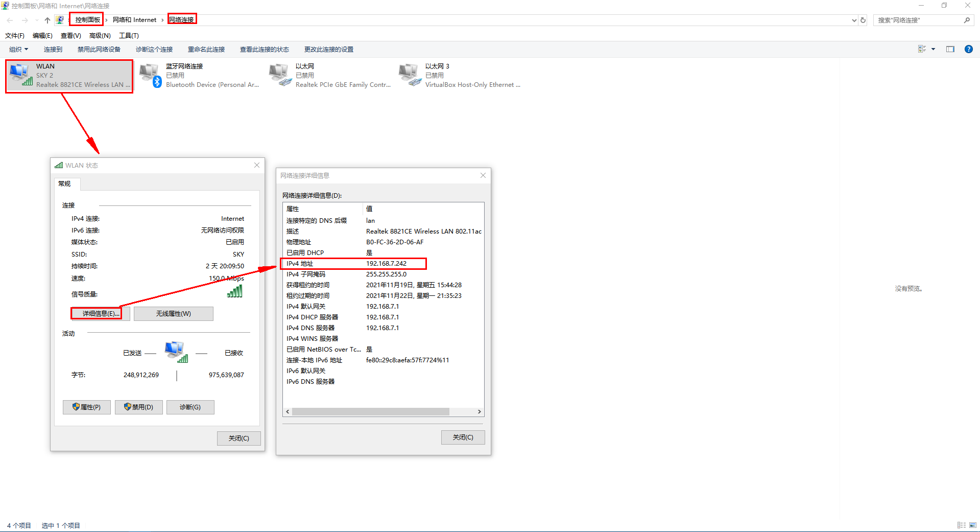Open the 高级(N) menu

tap(100, 35)
